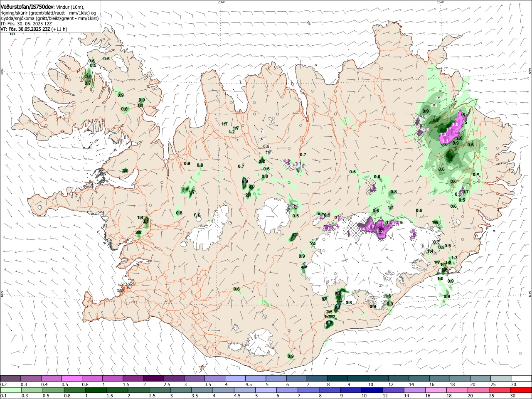Select the valid time line 'VT: Fös. 30.05.2025 23Z'
The height and width of the screenshot is (399, 532).
point(25,29)
